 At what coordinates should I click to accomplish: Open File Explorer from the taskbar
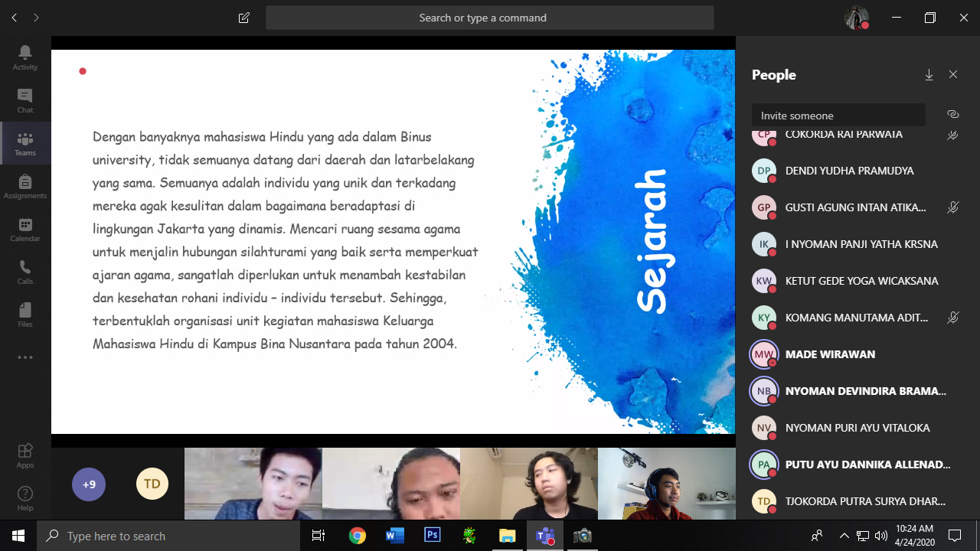click(507, 536)
